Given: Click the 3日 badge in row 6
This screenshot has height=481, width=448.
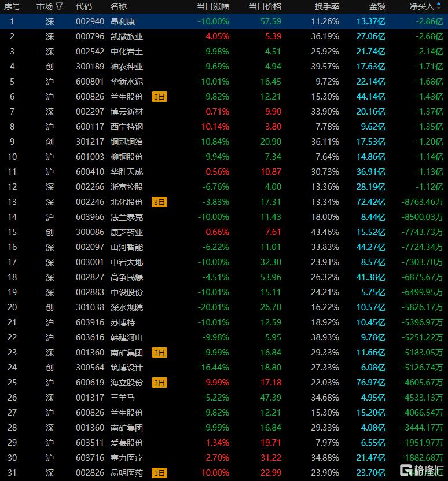Looking at the screenshot, I should coord(159,97).
